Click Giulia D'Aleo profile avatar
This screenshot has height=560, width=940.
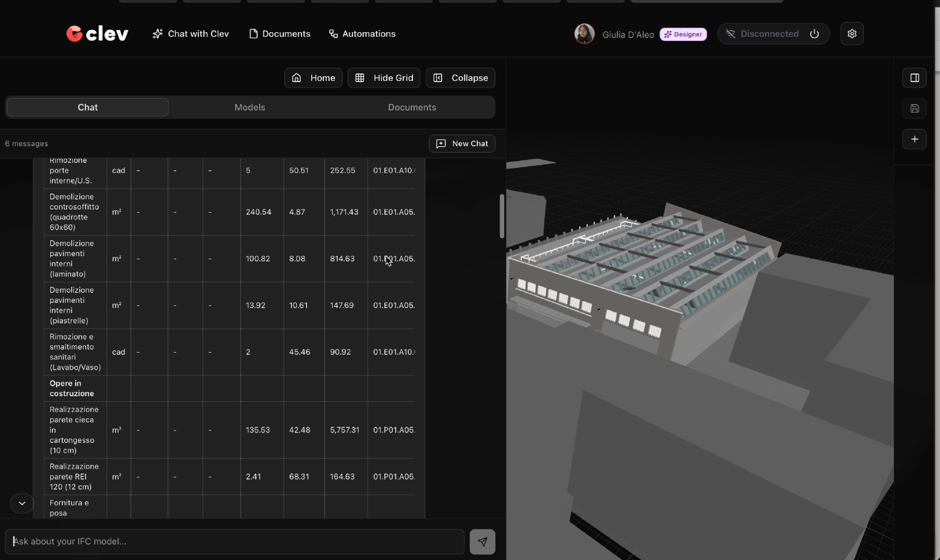(584, 34)
